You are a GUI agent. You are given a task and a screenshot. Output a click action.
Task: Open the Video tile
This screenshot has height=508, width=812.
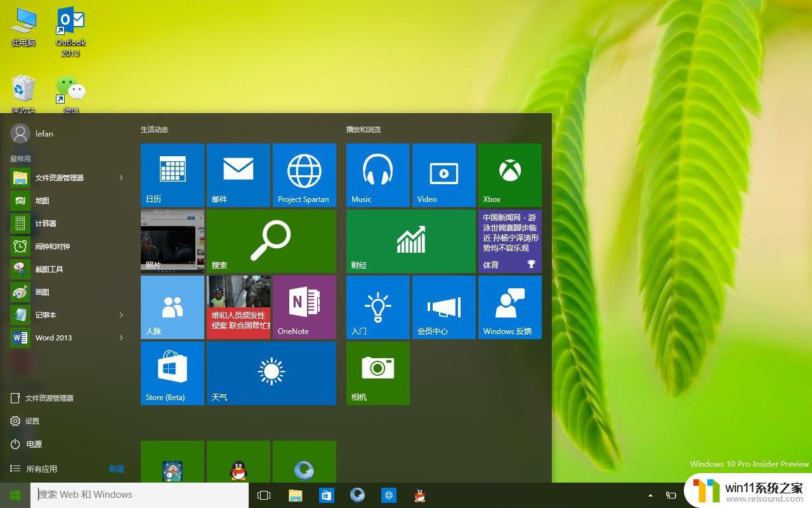pos(444,175)
